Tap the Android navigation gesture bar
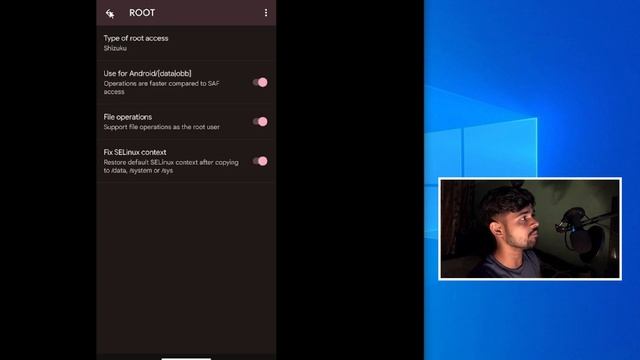This screenshot has width=640, height=360. (186, 358)
